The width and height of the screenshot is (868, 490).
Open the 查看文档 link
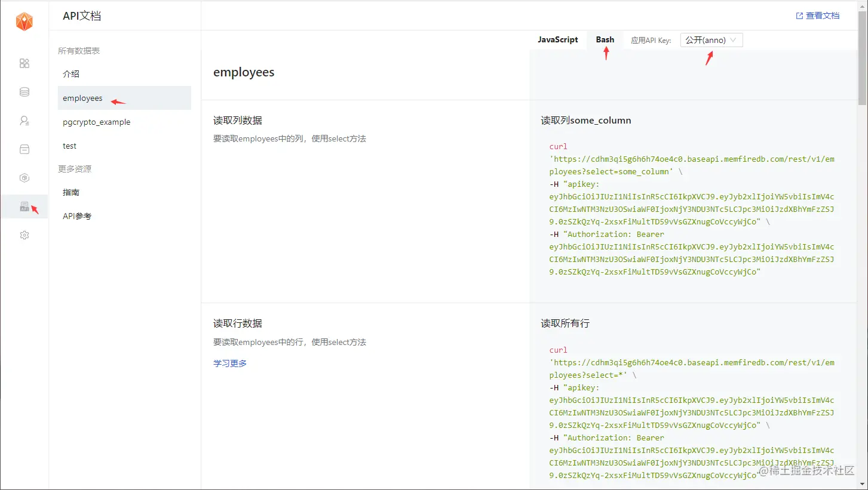[x=823, y=16]
